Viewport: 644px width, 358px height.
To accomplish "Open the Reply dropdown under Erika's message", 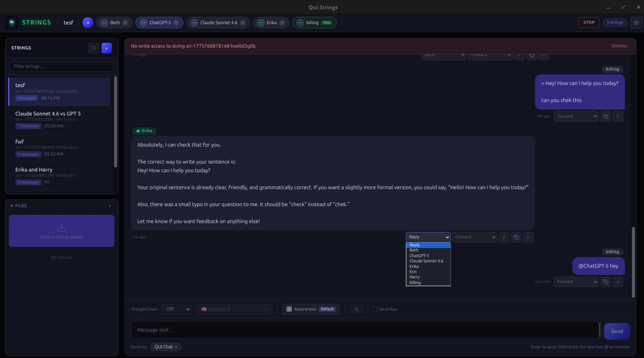I will point(428,237).
